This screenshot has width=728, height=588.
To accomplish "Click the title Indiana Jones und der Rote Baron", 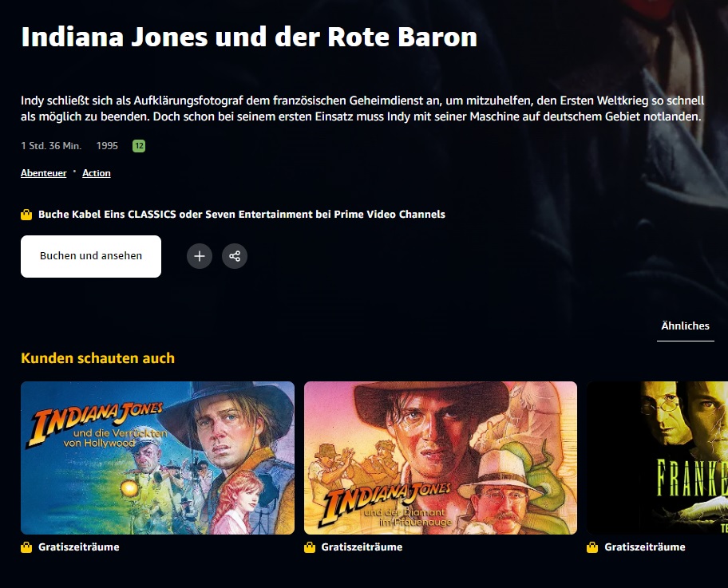I will point(249,37).
